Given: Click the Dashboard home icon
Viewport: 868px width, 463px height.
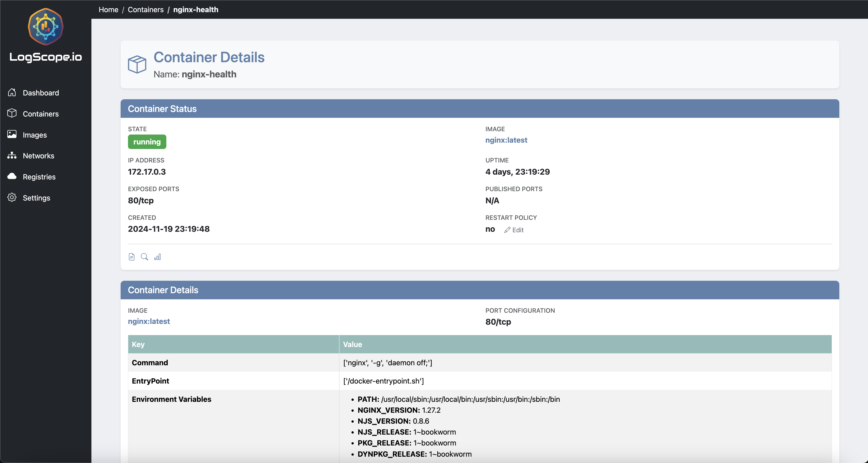Looking at the screenshot, I should [x=12, y=92].
